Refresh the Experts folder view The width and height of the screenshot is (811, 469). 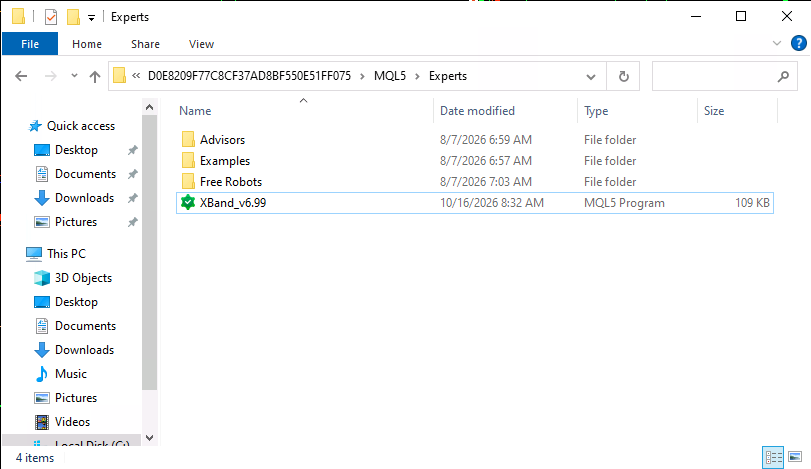(x=623, y=77)
